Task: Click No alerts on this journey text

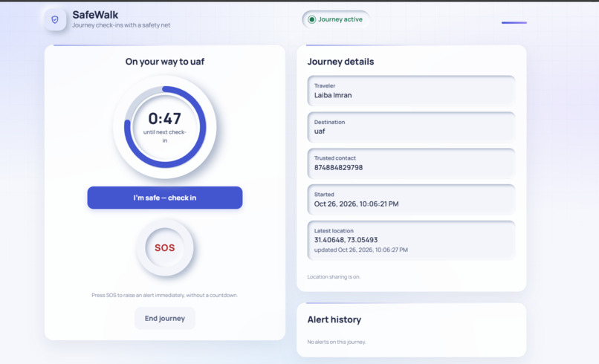Action: tap(336, 342)
